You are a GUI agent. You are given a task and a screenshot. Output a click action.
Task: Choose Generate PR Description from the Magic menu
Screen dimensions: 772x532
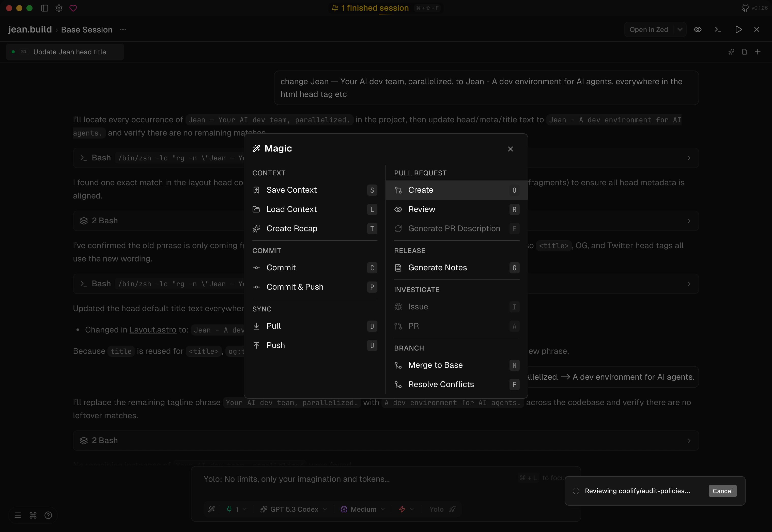pos(454,228)
